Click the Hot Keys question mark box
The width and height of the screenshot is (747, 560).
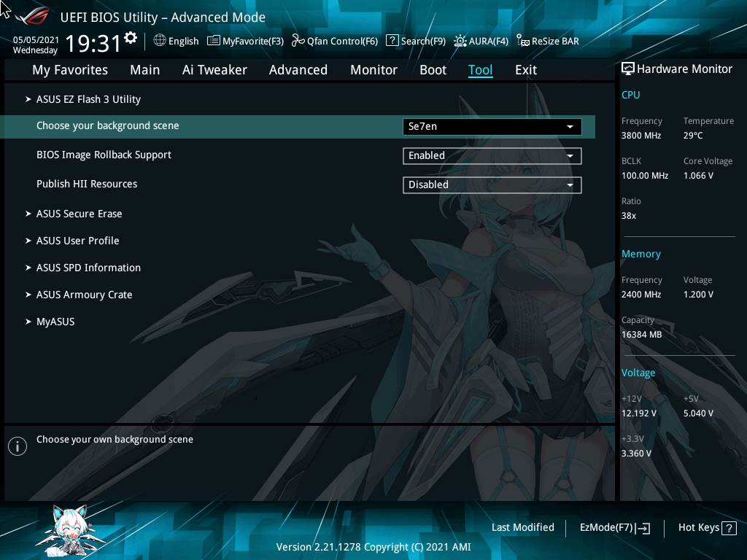click(x=729, y=528)
